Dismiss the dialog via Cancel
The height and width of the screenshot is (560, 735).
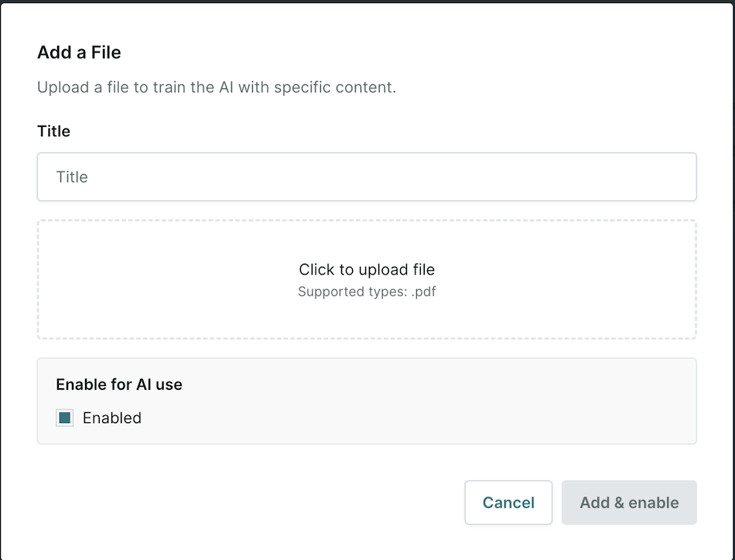coord(508,502)
